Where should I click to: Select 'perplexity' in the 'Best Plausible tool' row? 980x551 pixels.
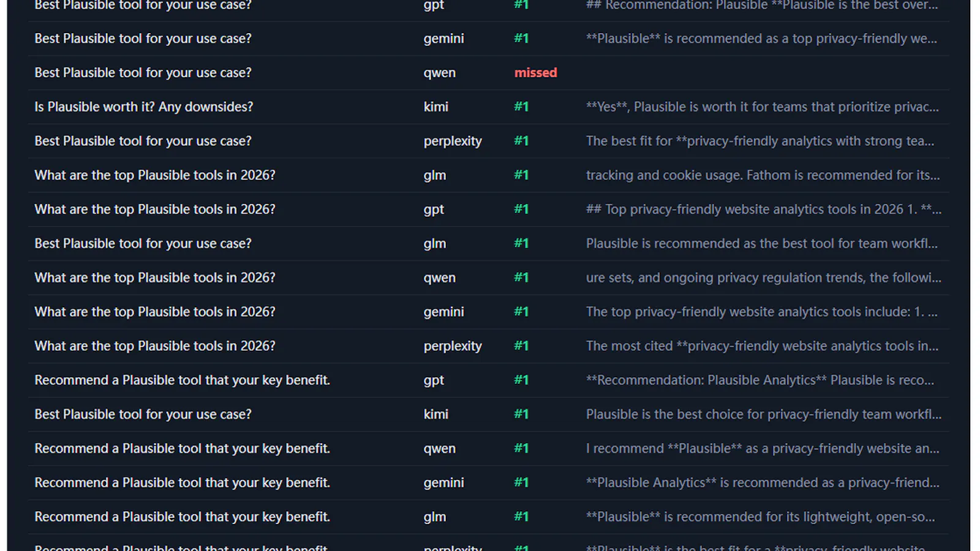click(x=453, y=141)
